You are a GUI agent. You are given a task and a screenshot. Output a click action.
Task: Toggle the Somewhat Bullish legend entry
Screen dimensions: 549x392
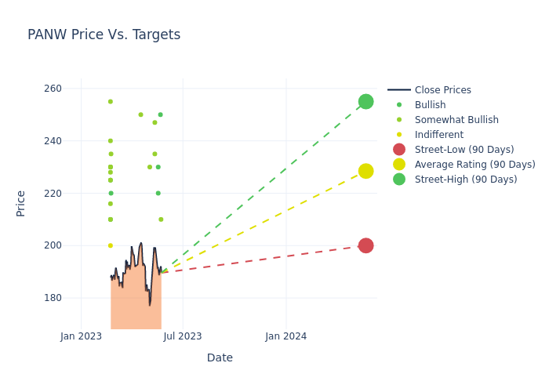456,120
